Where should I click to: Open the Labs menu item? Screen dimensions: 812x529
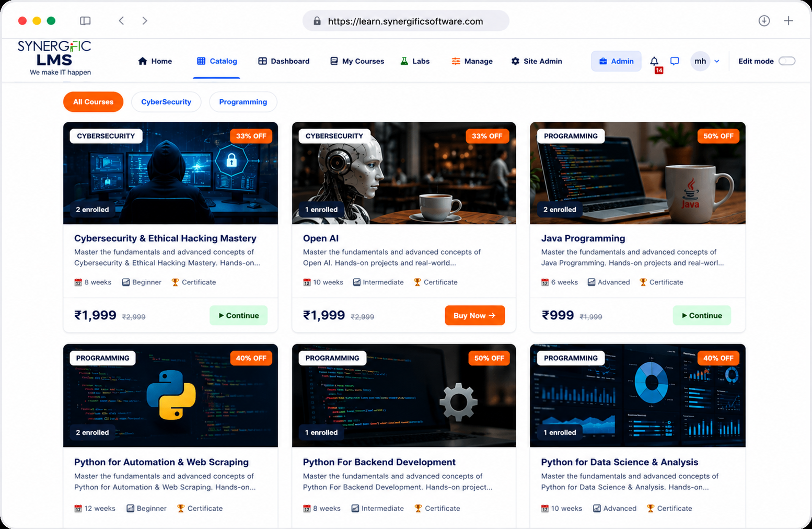click(x=415, y=61)
